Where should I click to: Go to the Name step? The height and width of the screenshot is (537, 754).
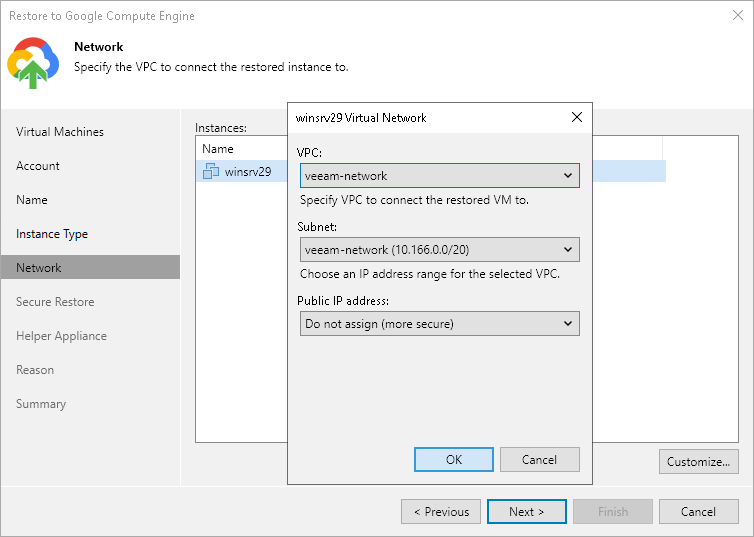pyautogui.click(x=32, y=200)
